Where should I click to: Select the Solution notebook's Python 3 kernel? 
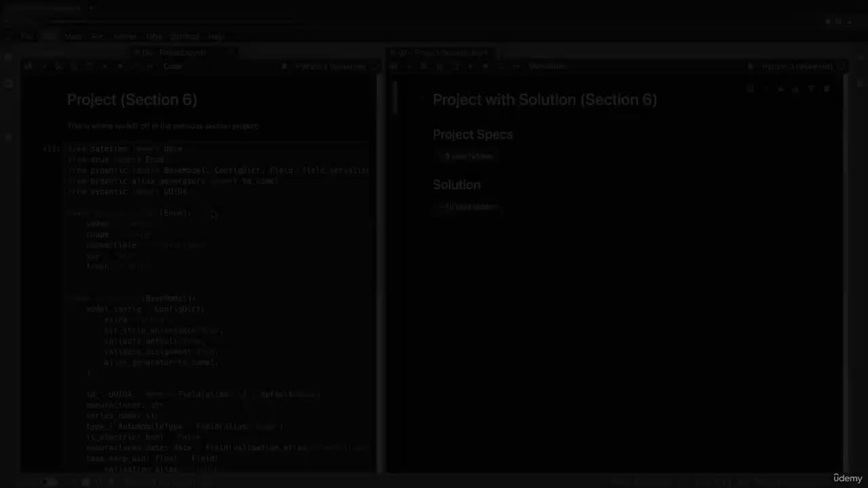click(x=797, y=66)
